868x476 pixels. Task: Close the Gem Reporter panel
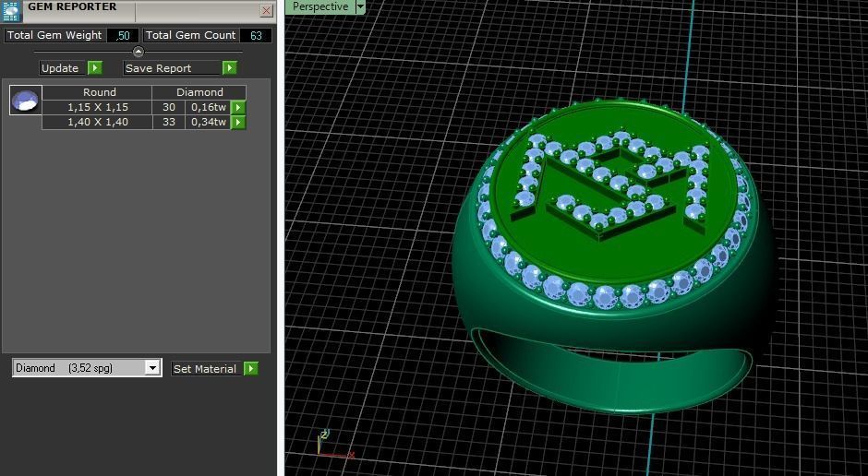(266, 10)
